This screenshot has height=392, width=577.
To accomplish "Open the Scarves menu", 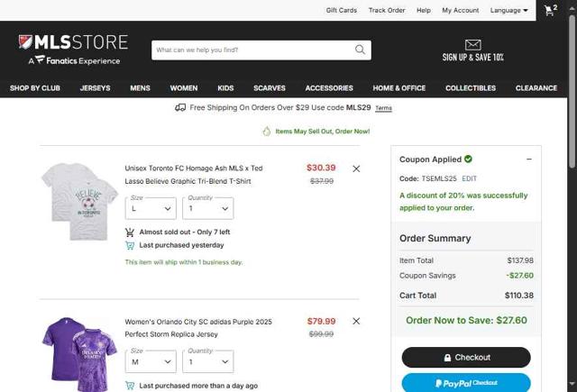I will click(270, 88).
